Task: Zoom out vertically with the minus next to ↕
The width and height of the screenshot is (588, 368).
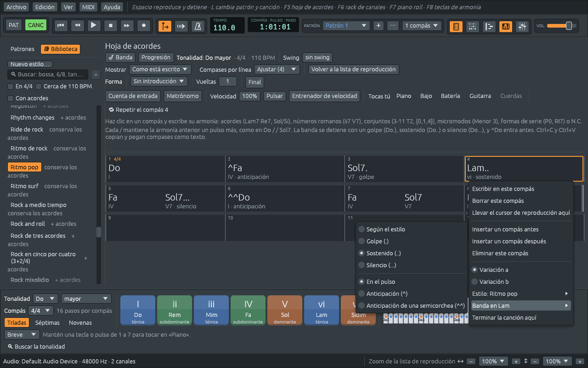Action: (x=535, y=362)
